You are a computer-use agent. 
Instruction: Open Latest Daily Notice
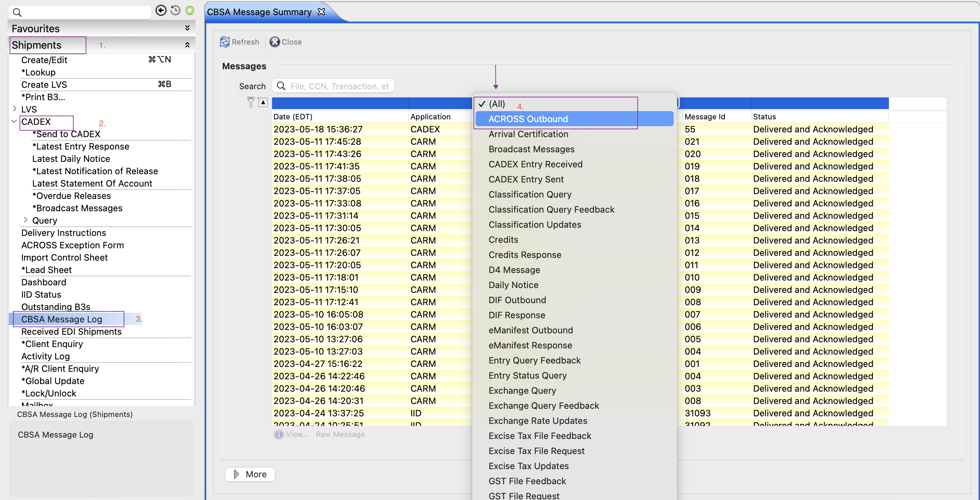(71, 159)
